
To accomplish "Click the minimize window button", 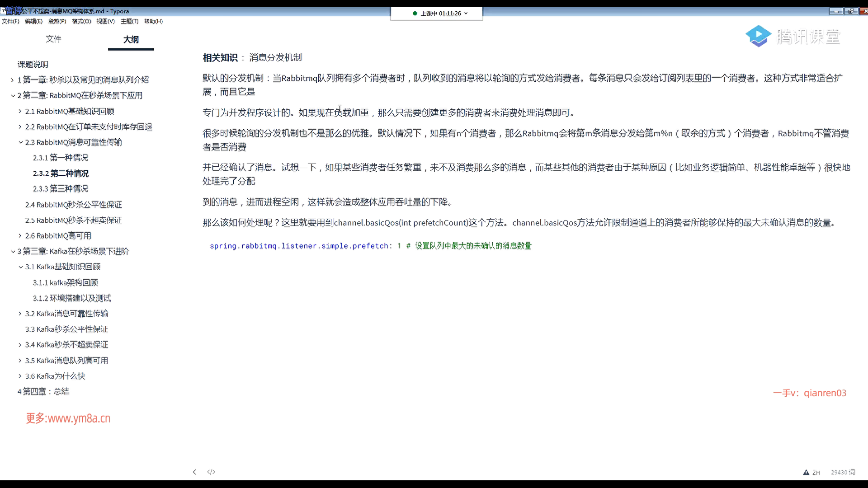I will 836,11.
